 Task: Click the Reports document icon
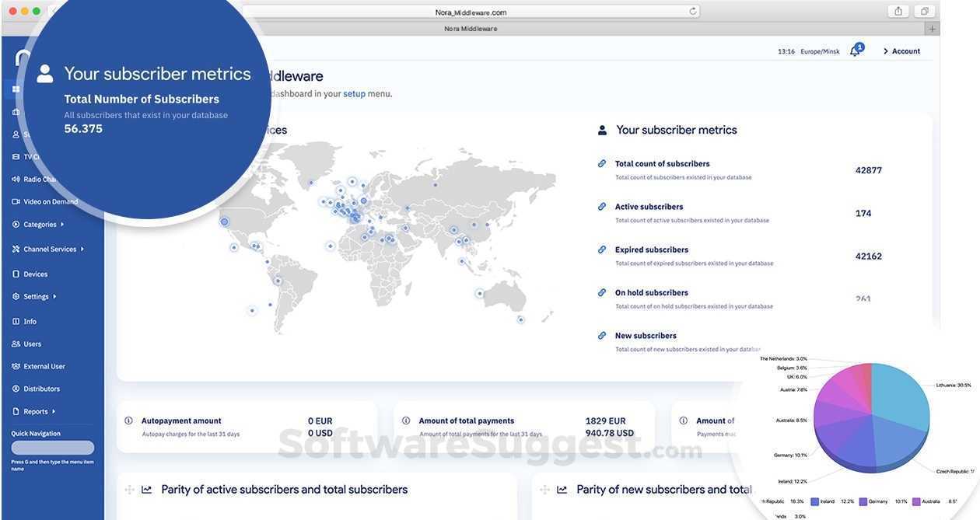point(16,411)
